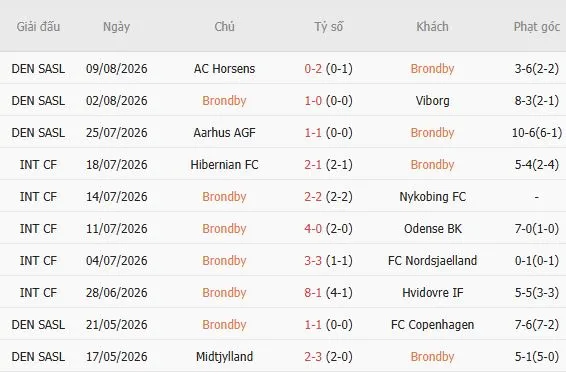This screenshot has height=374, width=566.
Task: Click FC Copenhagen away team name
Action: tap(432, 325)
